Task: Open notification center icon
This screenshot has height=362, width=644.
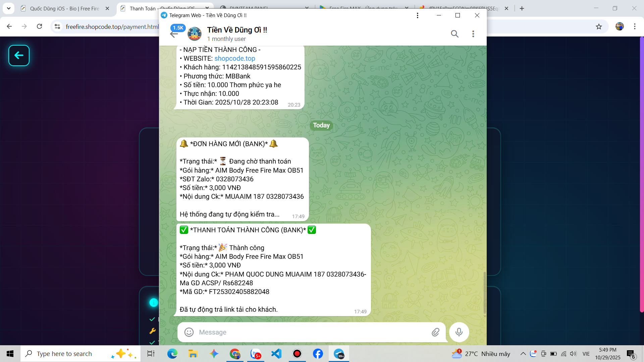Action: [631, 354]
